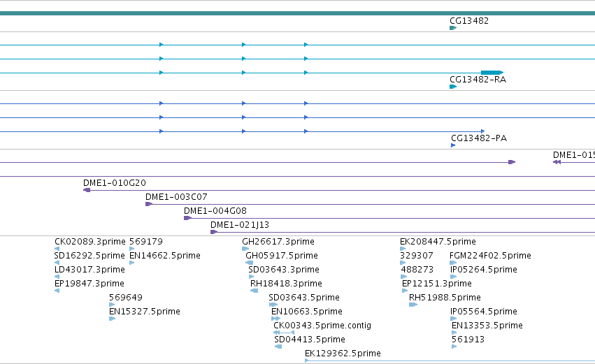595x364 pixels.
Task: Select the CG13482-RA transcript label
Action: point(478,80)
